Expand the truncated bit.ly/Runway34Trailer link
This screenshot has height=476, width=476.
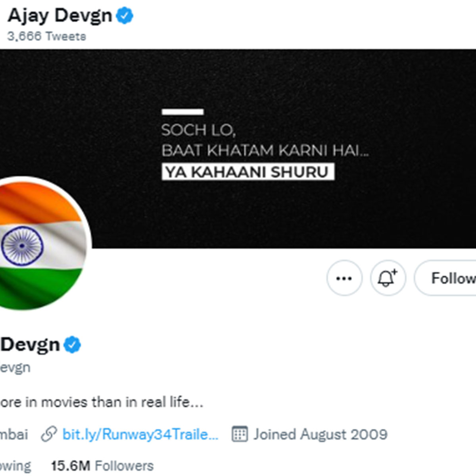139,434
